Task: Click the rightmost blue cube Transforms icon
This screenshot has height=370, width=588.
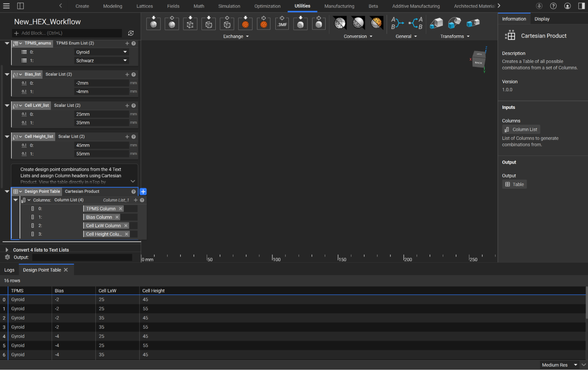Action: point(473,23)
